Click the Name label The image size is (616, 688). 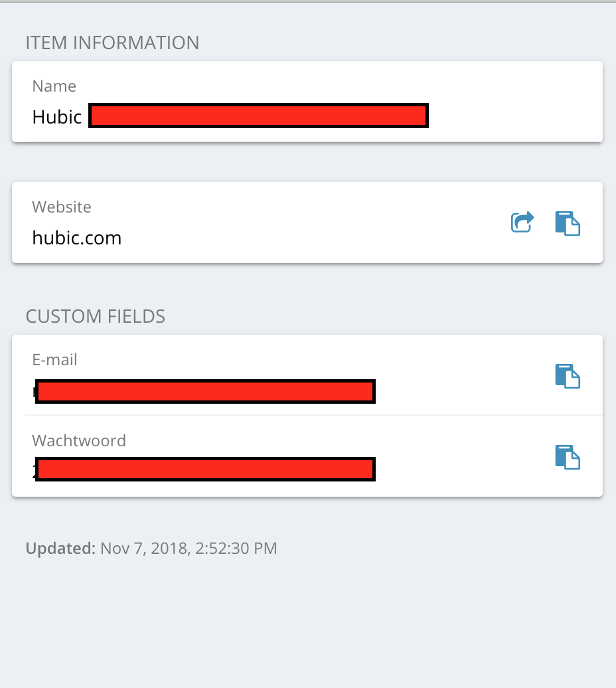54,86
